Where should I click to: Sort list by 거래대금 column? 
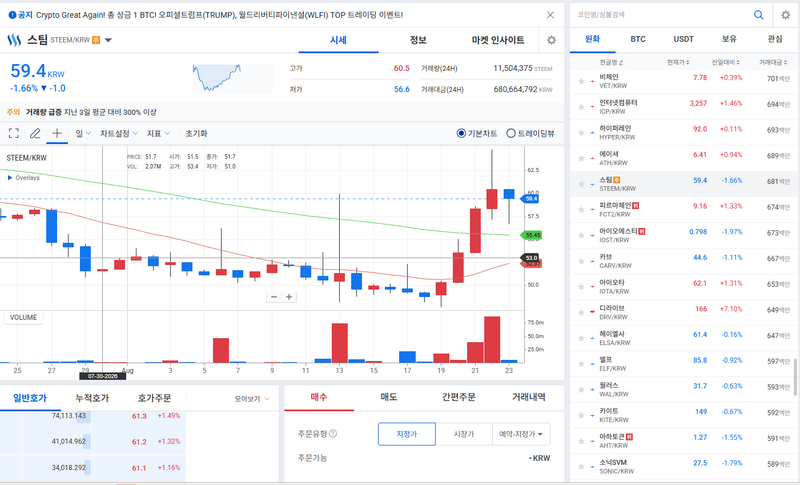pyautogui.click(x=773, y=62)
